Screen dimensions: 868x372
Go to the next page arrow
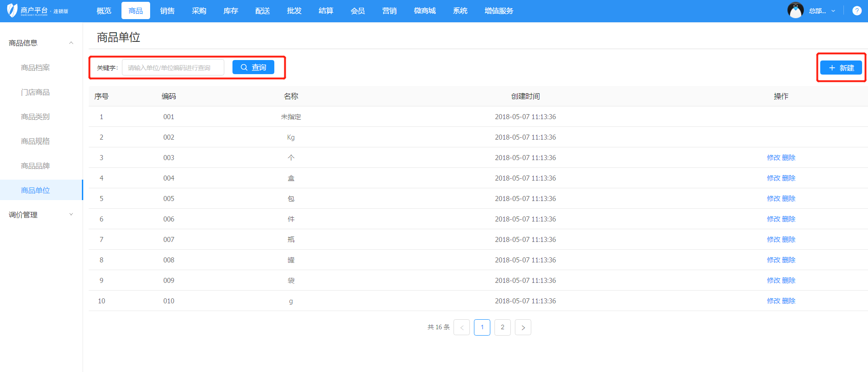click(523, 327)
